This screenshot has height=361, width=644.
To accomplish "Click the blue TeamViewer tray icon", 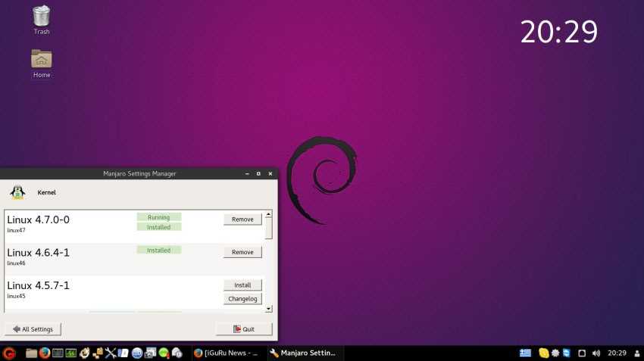I will (567, 353).
